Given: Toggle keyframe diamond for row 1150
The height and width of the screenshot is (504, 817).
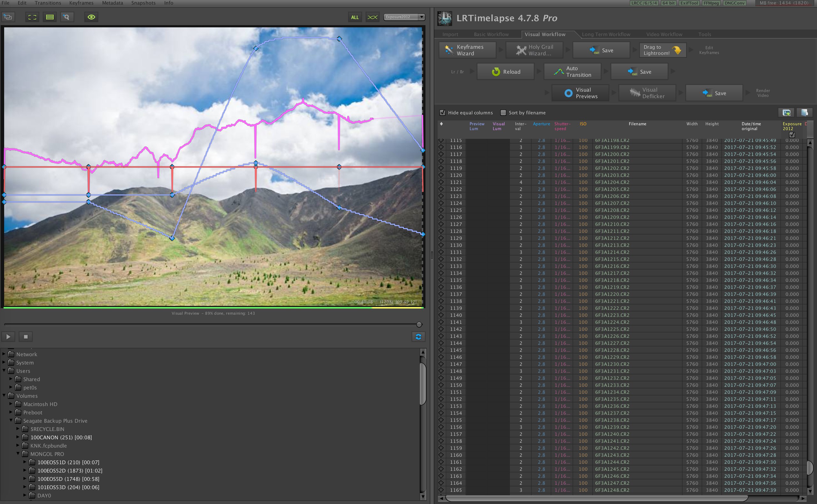Looking at the screenshot, I should [441, 385].
